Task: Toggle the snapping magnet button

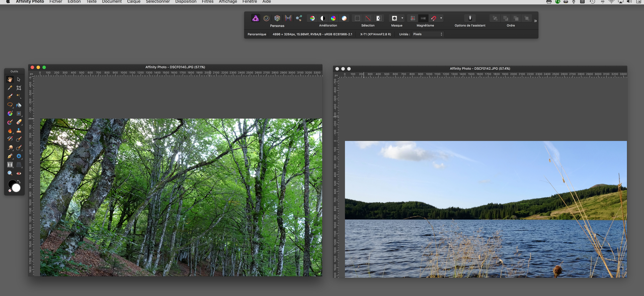Action: click(434, 18)
